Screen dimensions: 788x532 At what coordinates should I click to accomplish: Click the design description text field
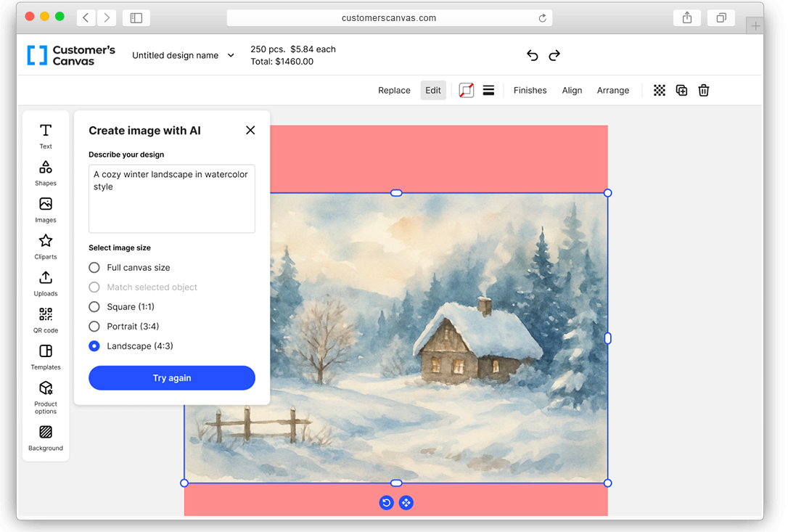click(172, 199)
